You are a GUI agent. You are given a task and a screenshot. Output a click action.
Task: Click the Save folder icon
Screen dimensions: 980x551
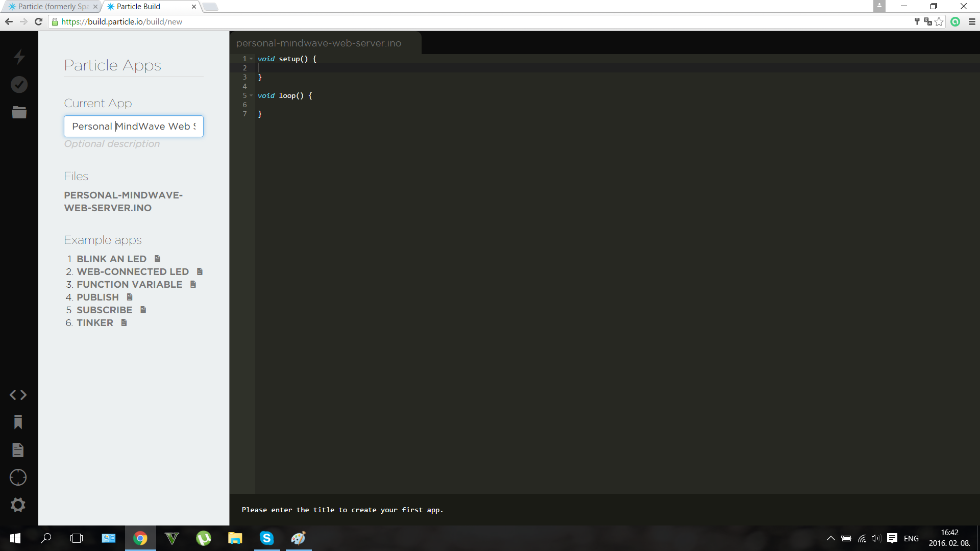tap(19, 112)
